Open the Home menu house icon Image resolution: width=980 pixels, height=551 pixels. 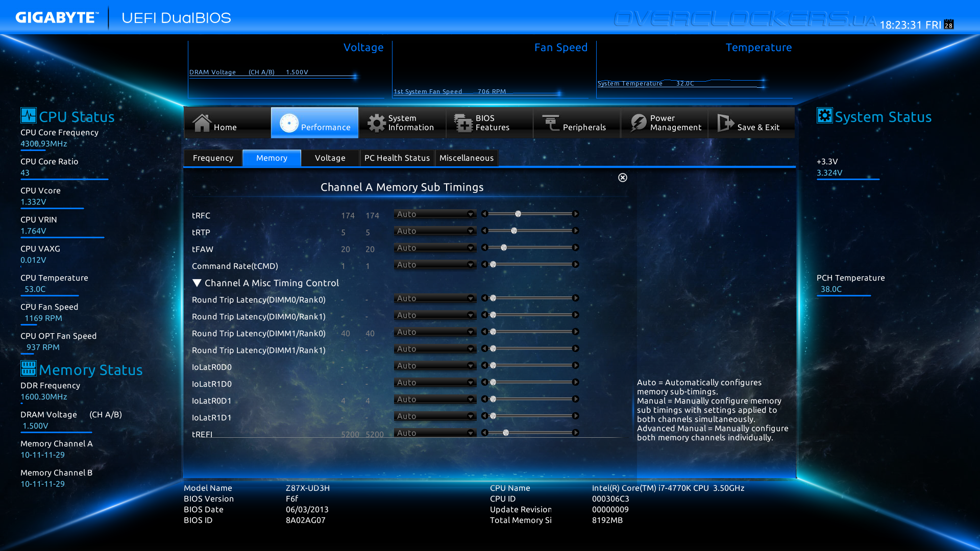point(202,122)
